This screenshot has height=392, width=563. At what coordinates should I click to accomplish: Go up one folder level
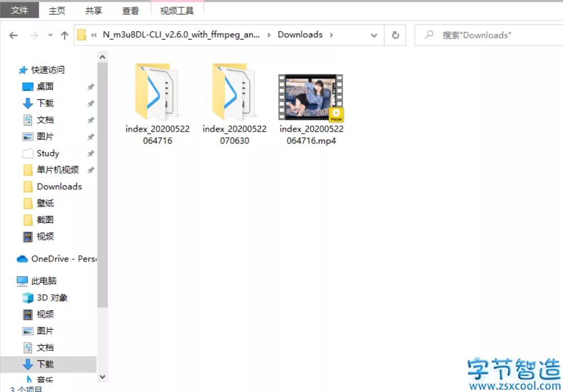pyautogui.click(x=64, y=35)
